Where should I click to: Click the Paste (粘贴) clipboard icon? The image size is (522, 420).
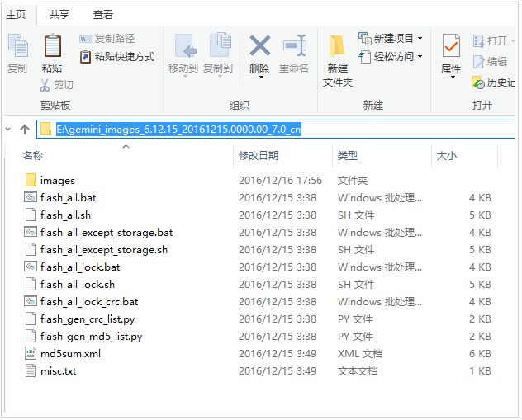click(x=53, y=46)
